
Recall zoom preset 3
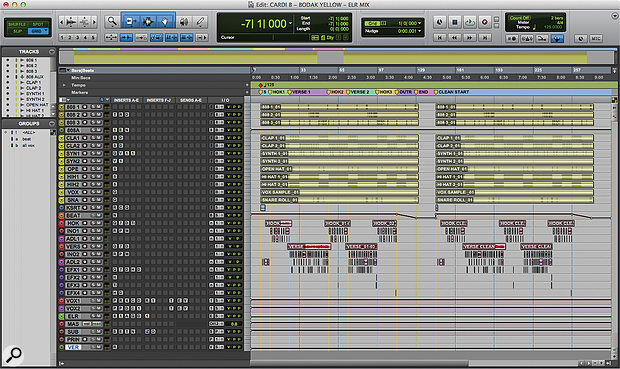[x=78, y=38]
